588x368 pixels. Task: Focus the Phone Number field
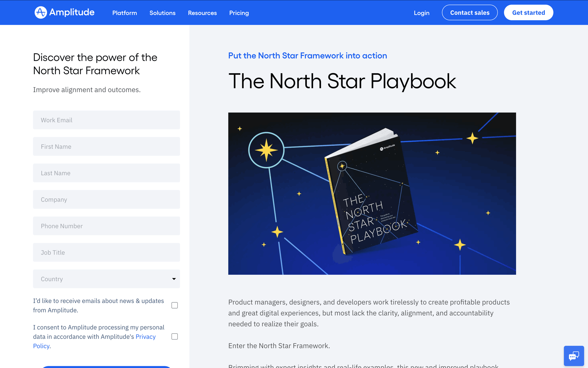point(107,226)
